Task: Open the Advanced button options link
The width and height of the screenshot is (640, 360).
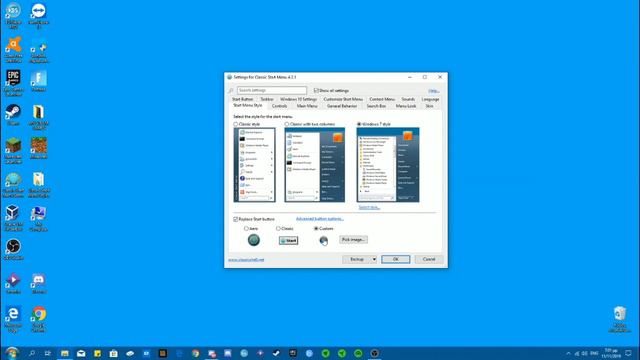Action: coord(320,219)
